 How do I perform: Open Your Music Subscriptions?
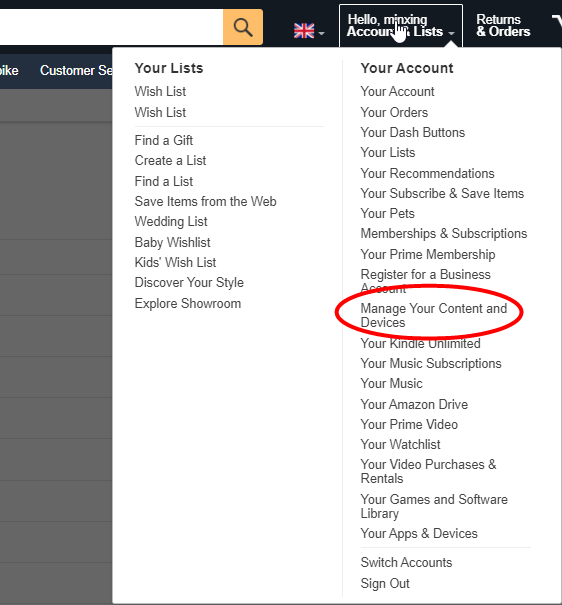pyautogui.click(x=431, y=363)
